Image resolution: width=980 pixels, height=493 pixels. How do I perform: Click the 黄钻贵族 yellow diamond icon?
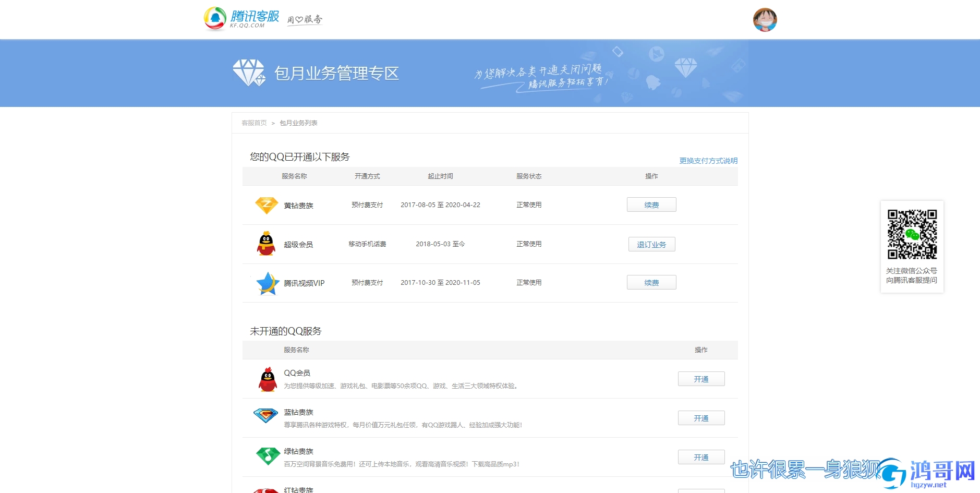click(267, 205)
